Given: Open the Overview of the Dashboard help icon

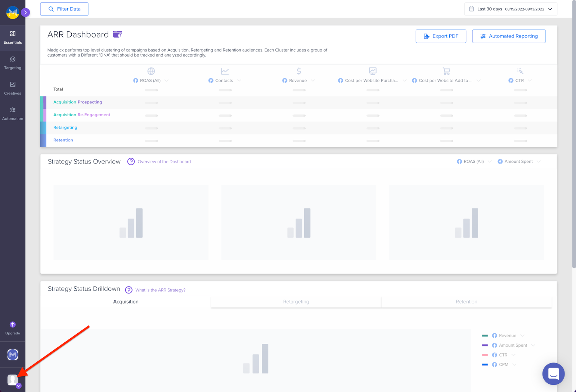Looking at the screenshot, I should coord(131,162).
